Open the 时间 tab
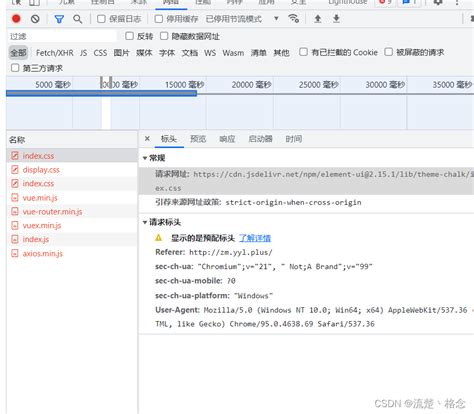Viewport: 474px width, 414px height. pyautogui.click(x=294, y=139)
